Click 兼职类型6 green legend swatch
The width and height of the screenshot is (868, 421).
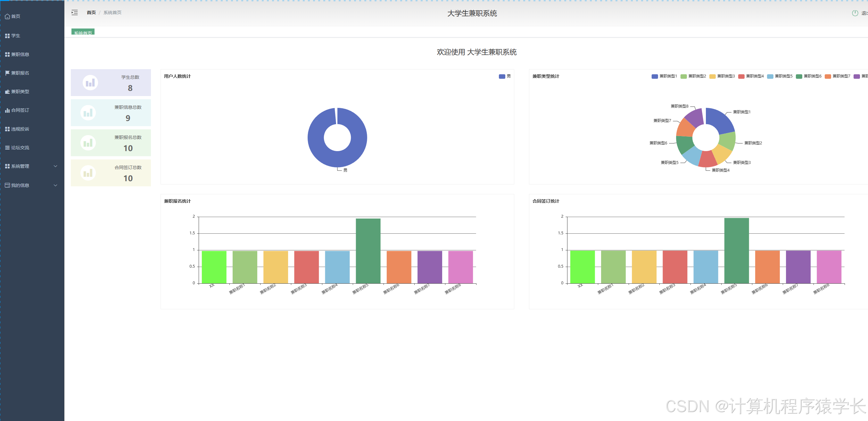pyautogui.click(x=798, y=76)
